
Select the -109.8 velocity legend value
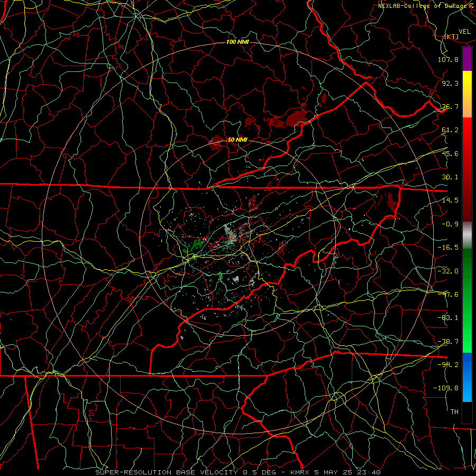point(446,388)
